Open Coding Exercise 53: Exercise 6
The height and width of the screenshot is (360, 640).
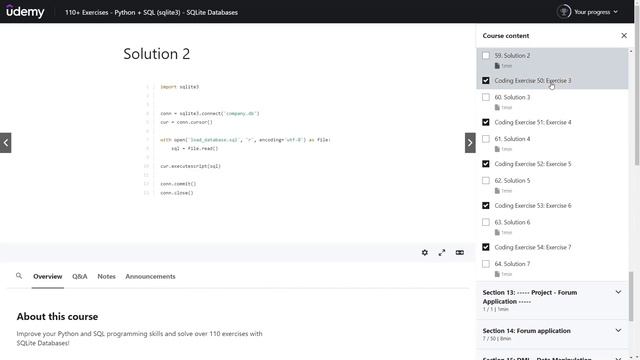point(533,205)
